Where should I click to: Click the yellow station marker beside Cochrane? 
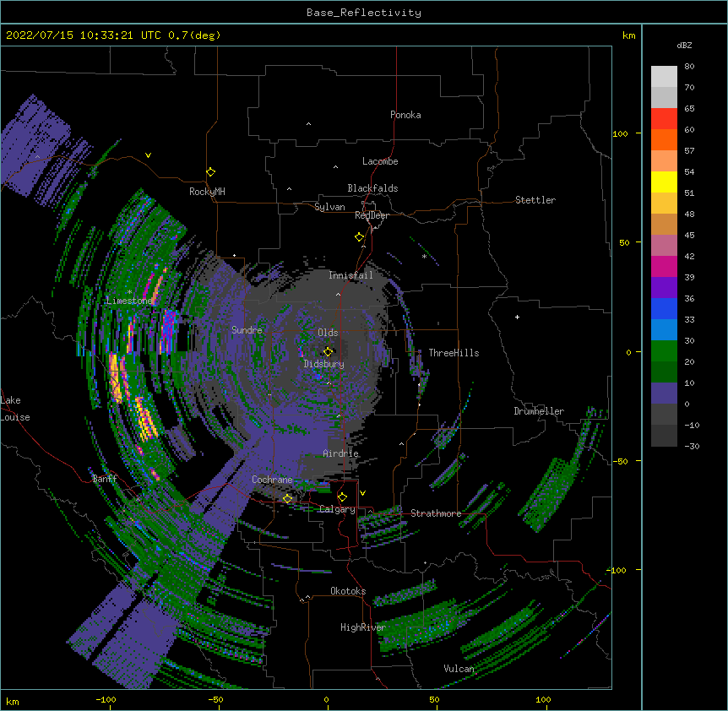tap(288, 498)
